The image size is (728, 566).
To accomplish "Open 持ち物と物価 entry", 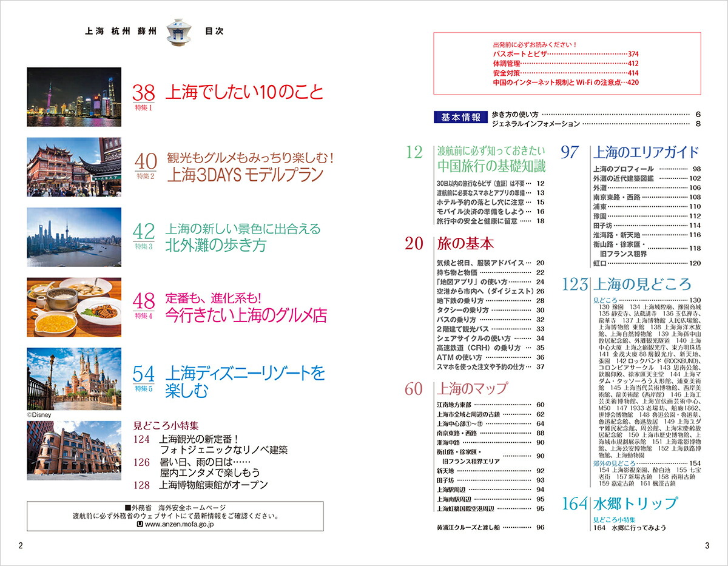I will click(490, 273).
